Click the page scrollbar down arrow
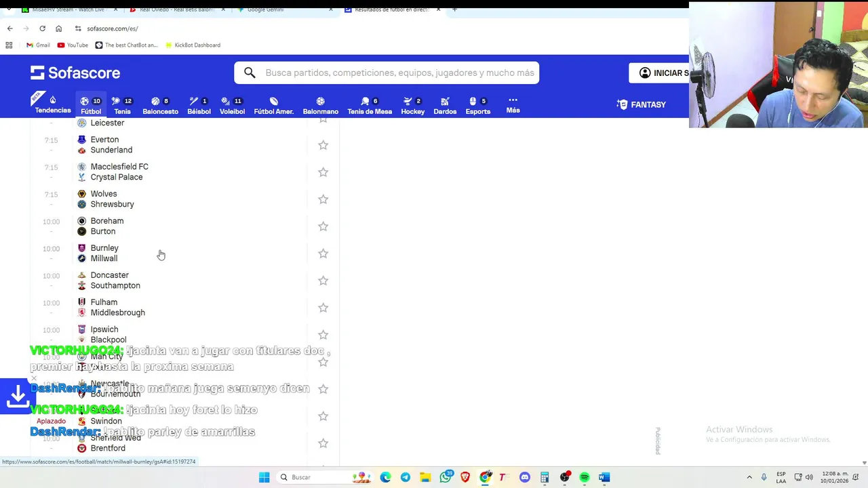The image size is (868, 488). (x=864, y=463)
